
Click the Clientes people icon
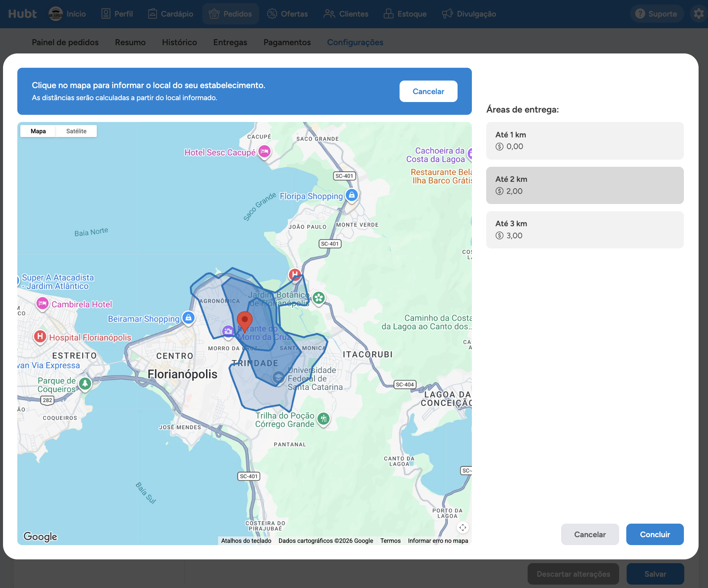[x=329, y=14]
